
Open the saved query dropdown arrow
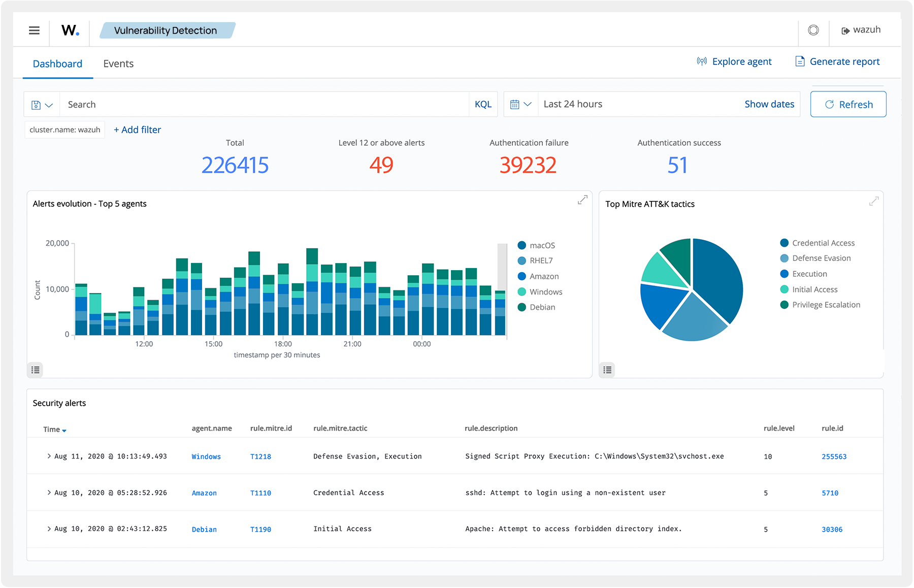(x=48, y=104)
